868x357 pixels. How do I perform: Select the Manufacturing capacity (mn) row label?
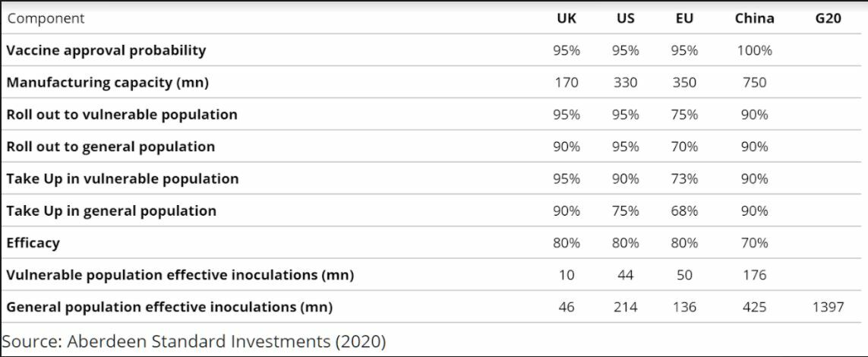pos(107,82)
